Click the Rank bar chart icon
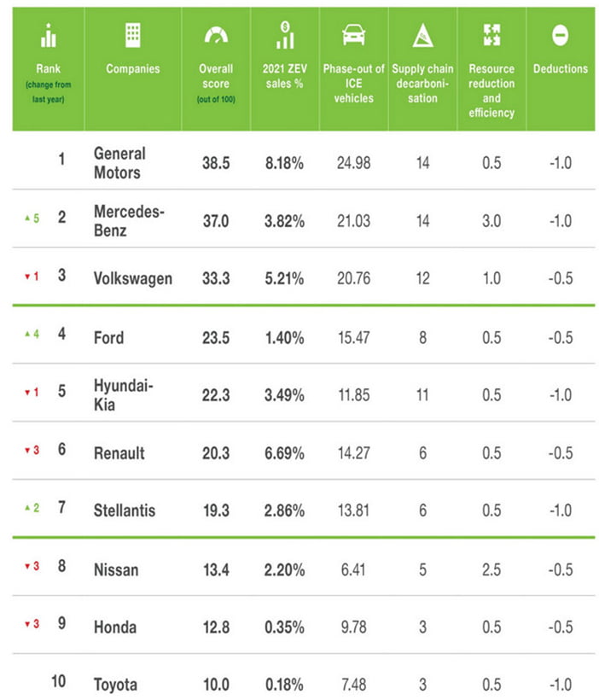 (x=48, y=35)
